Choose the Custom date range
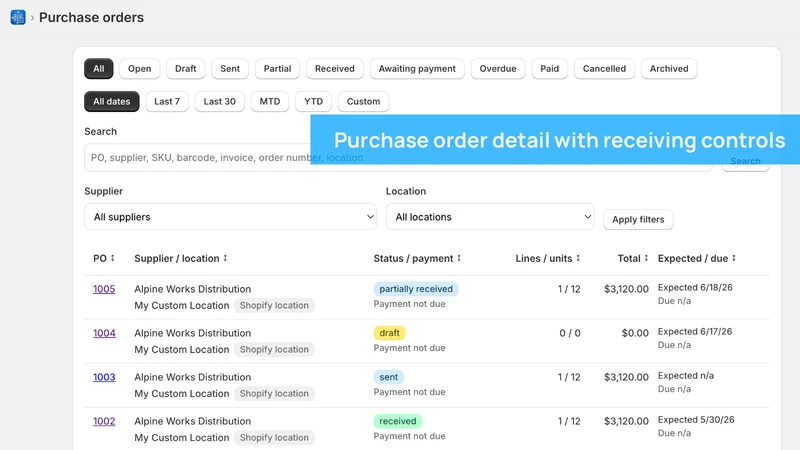Viewport: 800px width, 450px height. [x=363, y=102]
